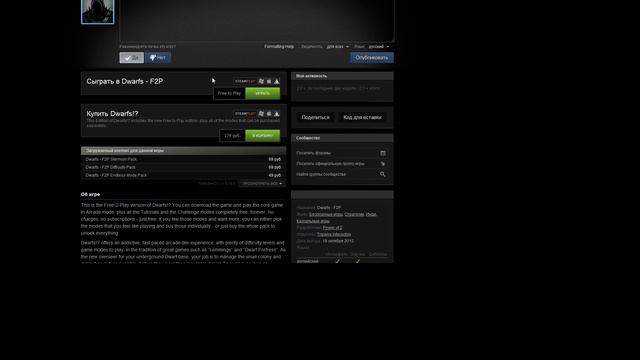
Task: Open the Power of 2 developer link
Action: (x=332, y=228)
